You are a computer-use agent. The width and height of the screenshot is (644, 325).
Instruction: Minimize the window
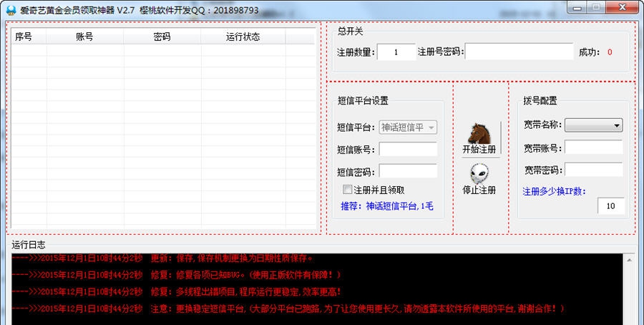tap(577, 7)
